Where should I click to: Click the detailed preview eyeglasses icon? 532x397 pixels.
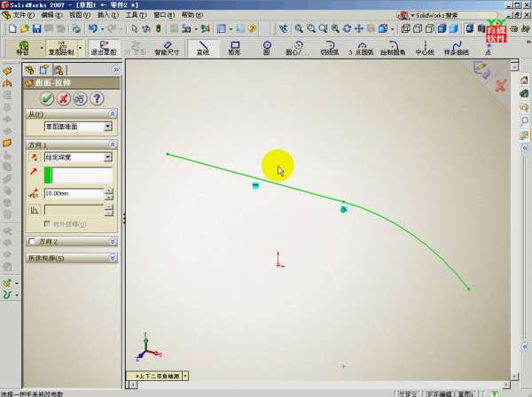coord(80,98)
